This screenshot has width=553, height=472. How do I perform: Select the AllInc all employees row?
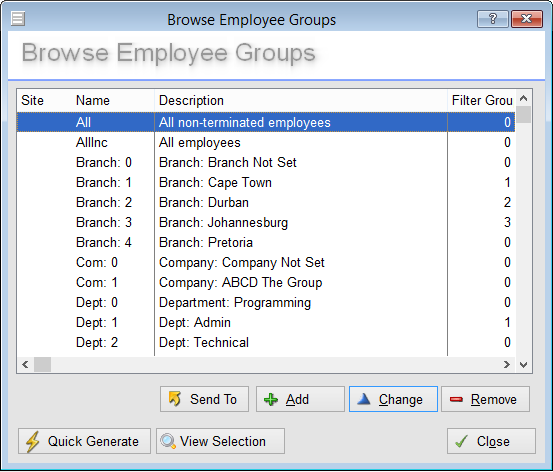click(266, 143)
